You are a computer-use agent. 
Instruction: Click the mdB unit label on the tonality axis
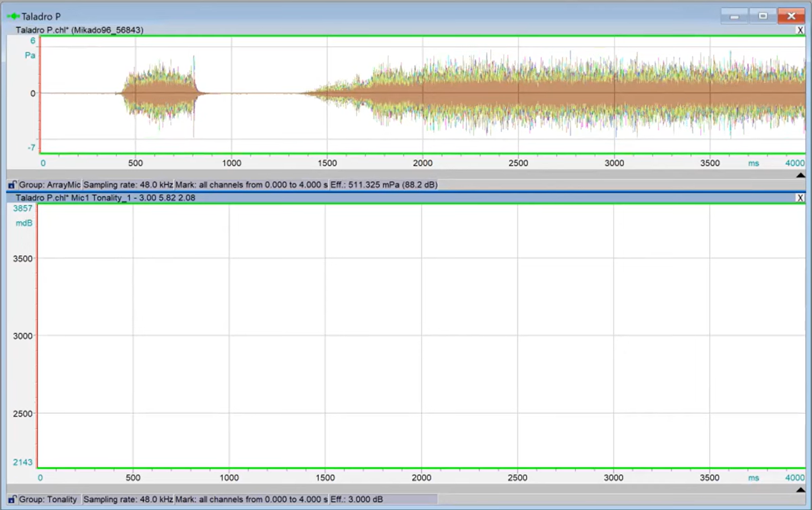click(24, 223)
